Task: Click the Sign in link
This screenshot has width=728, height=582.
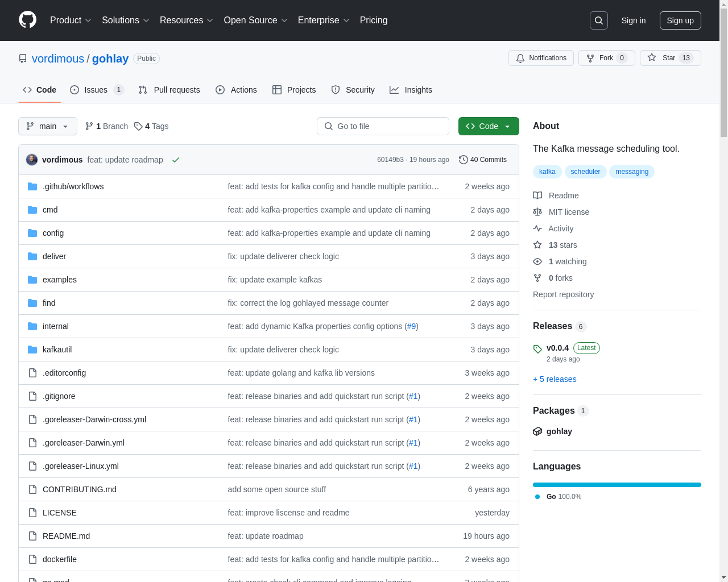Action: tap(634, 20)
